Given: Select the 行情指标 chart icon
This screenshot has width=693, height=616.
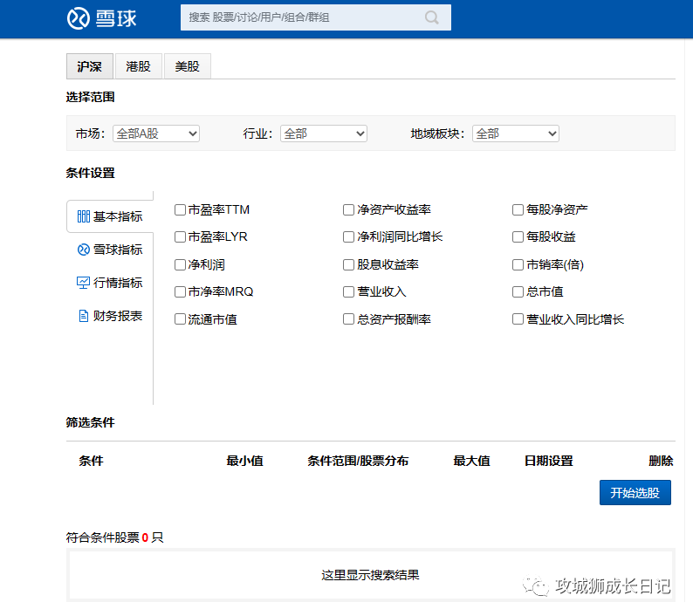Looking at the screenshot, I should 84,283.
